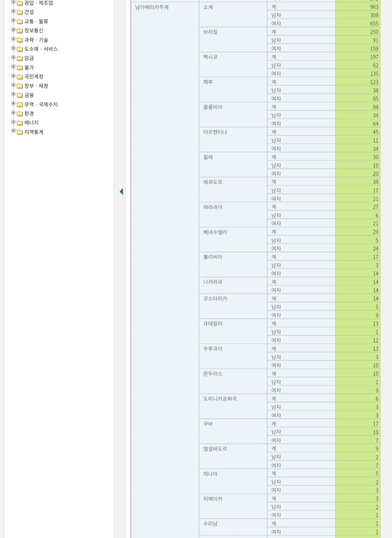Click the folder icon beside 건설
The image size is (392, 538).
pyautogui.click(x=20, y=12)
